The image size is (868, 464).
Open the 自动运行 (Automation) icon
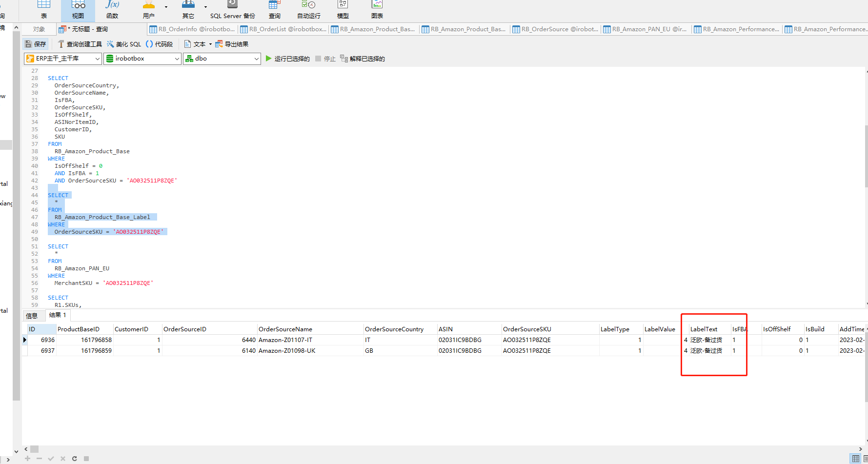pyautogui.click(x=309, y=10)
